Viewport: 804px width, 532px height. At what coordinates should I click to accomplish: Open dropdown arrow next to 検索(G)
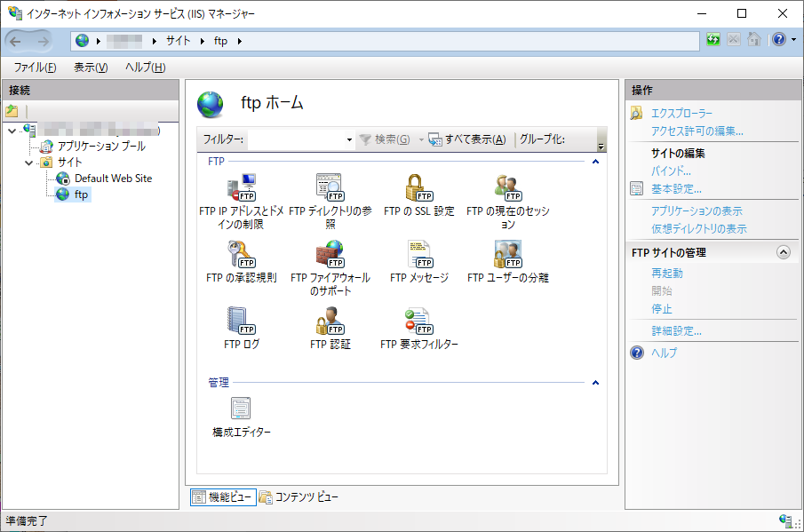(421, 139)
